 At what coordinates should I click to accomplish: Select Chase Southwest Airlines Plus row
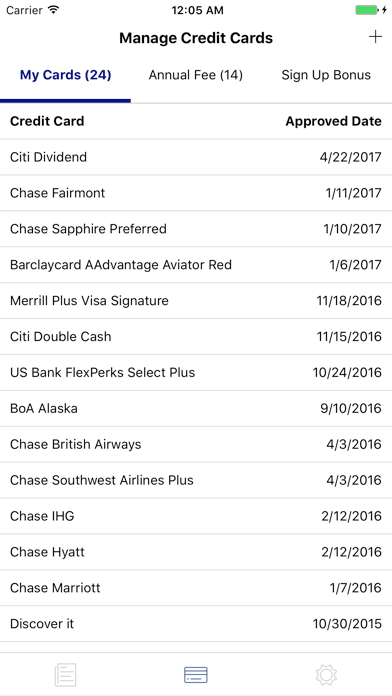196,480
